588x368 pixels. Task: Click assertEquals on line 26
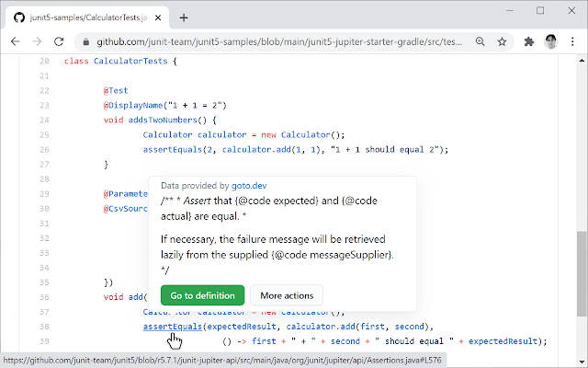(x=173, y=149)
